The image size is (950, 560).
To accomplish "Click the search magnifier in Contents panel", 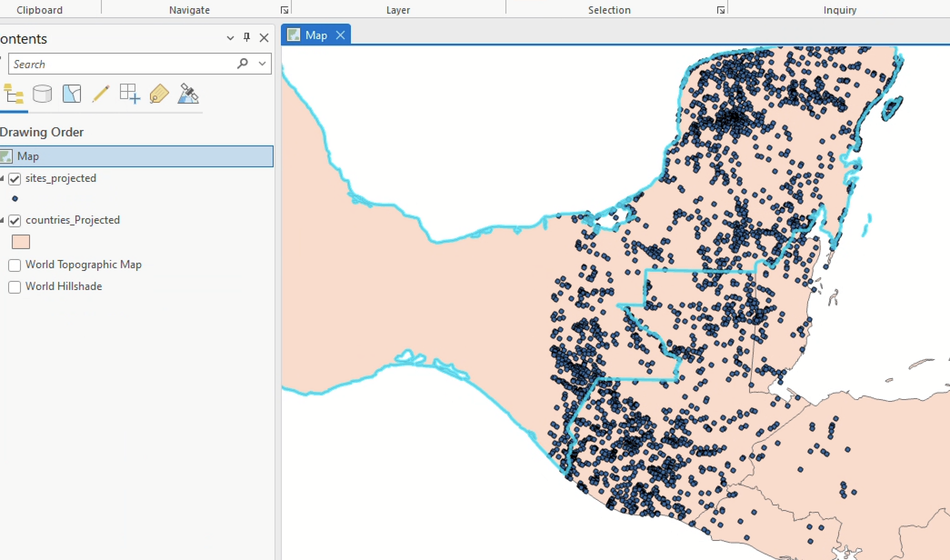I will coord(242,64).
